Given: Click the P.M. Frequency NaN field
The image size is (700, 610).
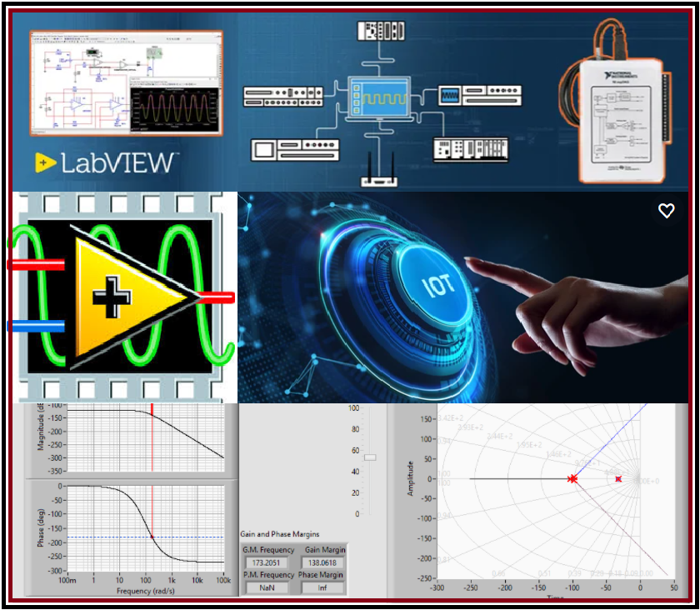Looking at the screenshot, I should 267,587.
